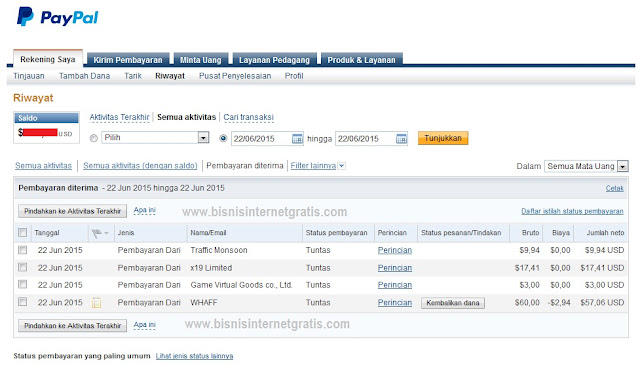Check the Game Virtual Goods row checkbox

point(22,285)
